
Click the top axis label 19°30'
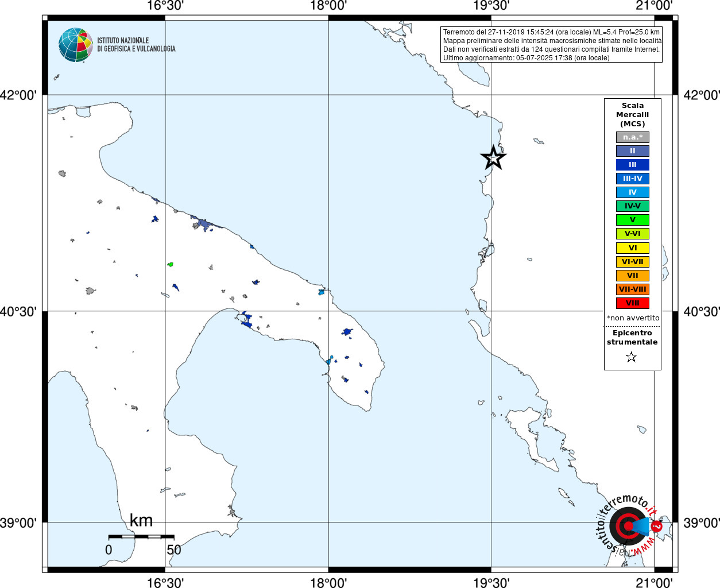[x=491, y=6]
